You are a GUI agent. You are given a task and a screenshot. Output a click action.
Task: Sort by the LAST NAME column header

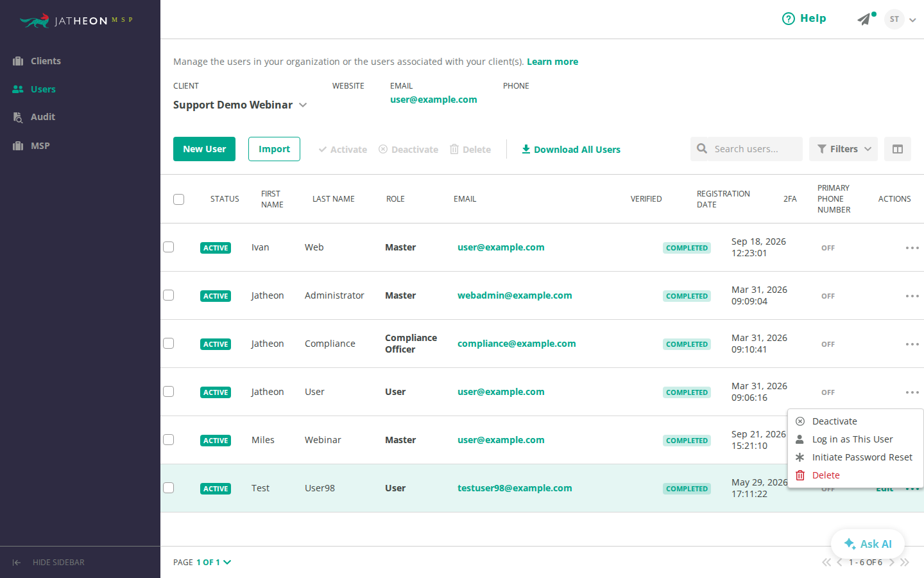334,199
